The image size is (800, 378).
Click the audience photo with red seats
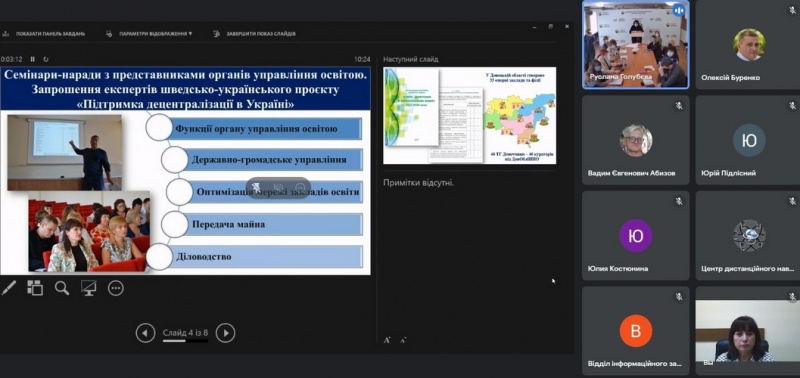[x=89, y=231]
